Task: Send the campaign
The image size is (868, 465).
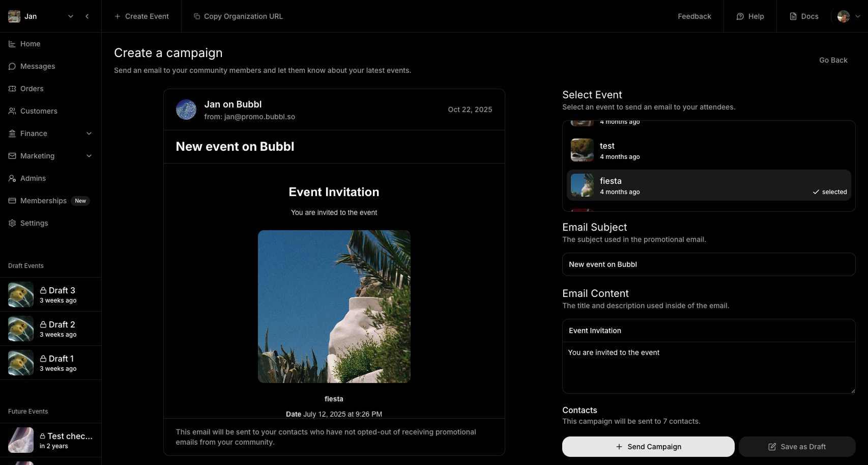Action: coord(648,447)
